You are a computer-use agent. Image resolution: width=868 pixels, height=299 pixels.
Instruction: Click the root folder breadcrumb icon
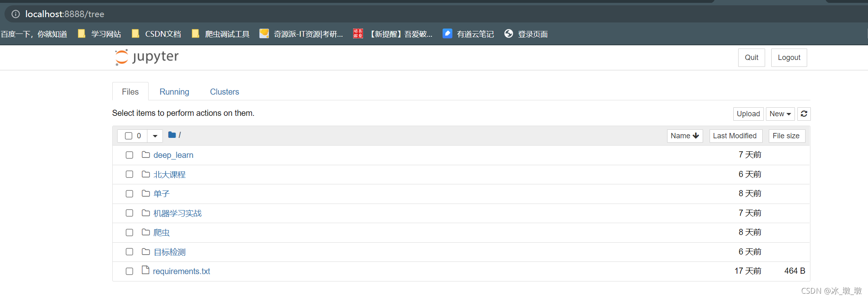coord(172,135)
